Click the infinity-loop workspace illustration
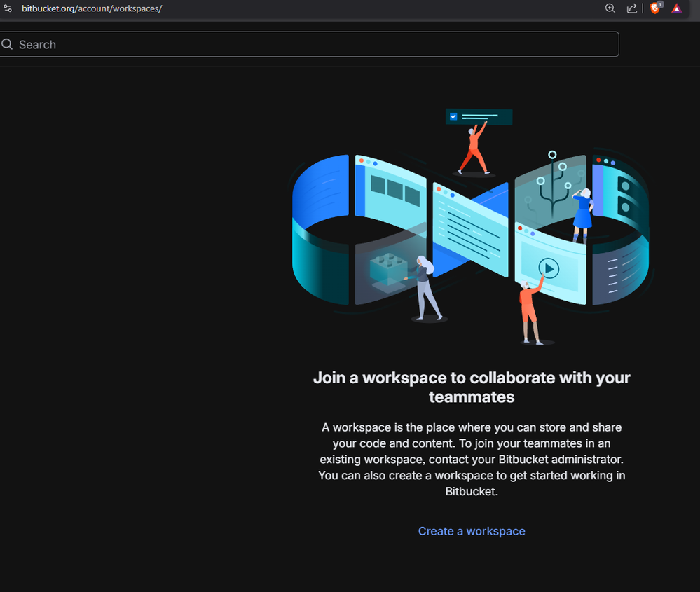The height and width of the screenshot is (592, 700). click(x=471, y=226)
